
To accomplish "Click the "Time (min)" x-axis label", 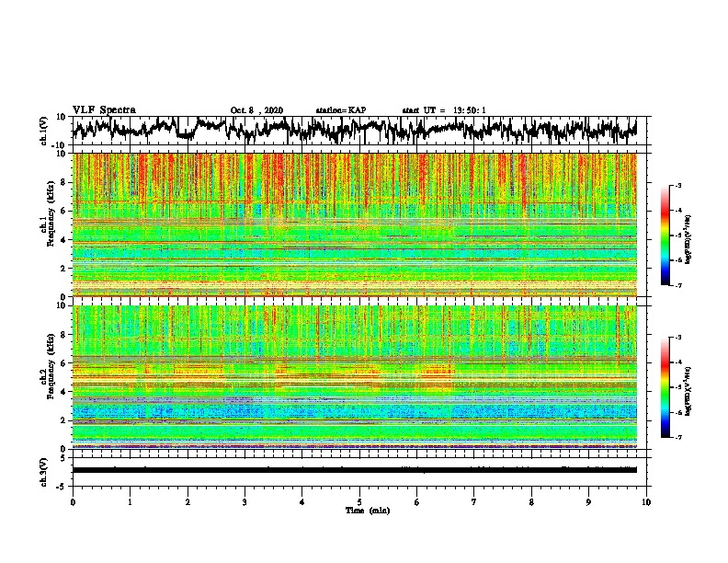I will pyautogui.click(x=368, y=511).
